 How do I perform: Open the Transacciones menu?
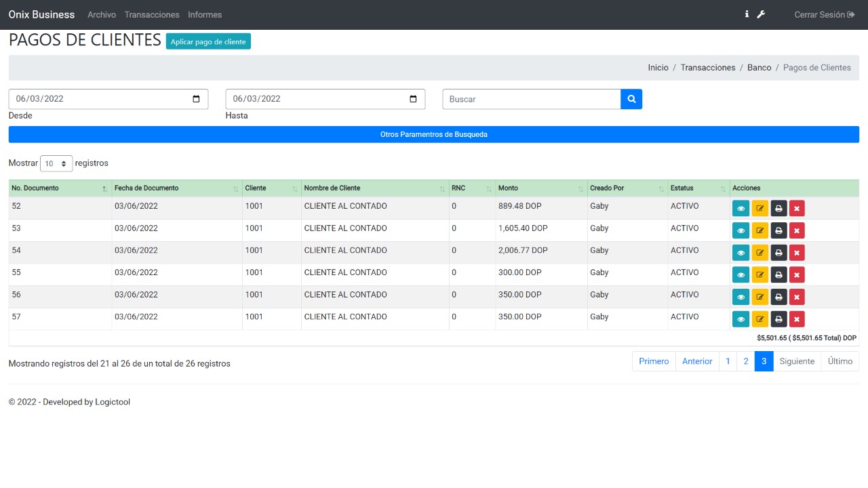(x=152, y=14)
